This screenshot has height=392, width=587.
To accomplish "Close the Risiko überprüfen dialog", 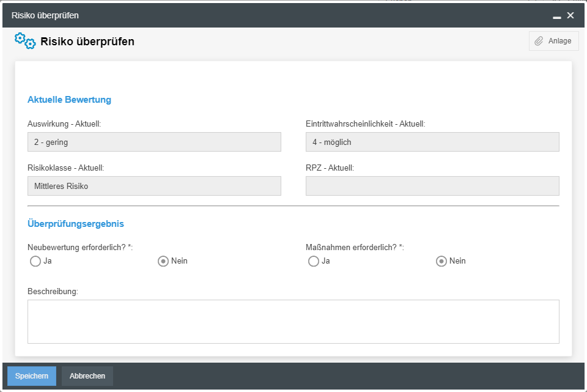I will pyautogui.click(x=570, y=15).
